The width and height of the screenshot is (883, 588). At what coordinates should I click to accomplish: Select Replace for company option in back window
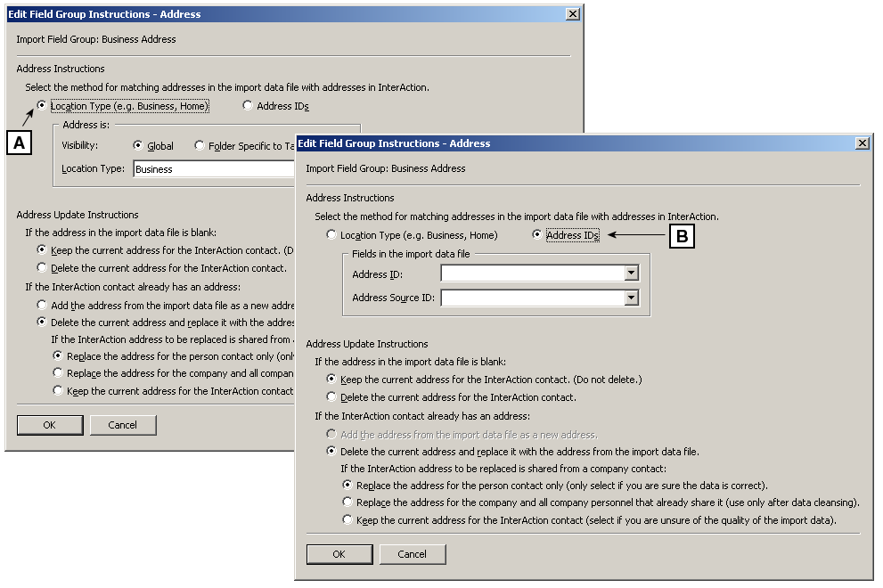(57, 372)
